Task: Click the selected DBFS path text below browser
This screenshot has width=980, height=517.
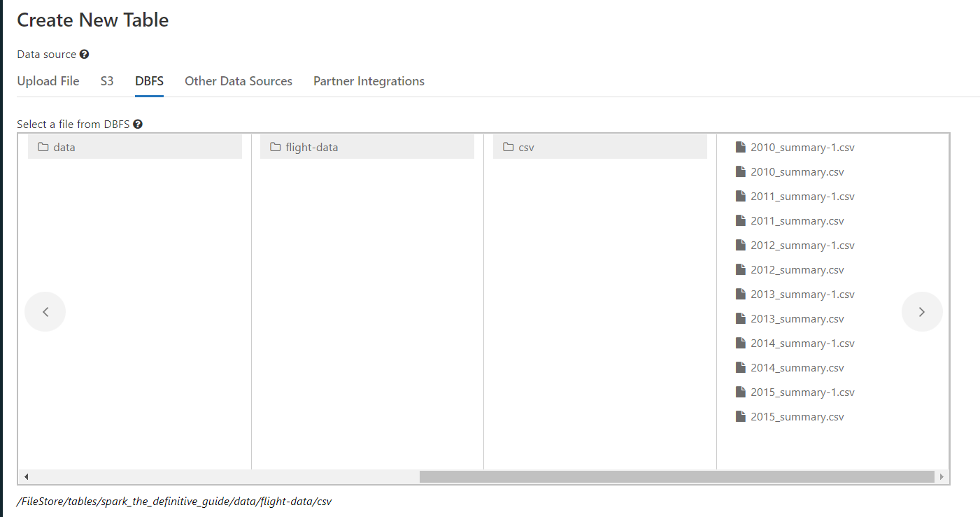Action: [x=174, y=502]
